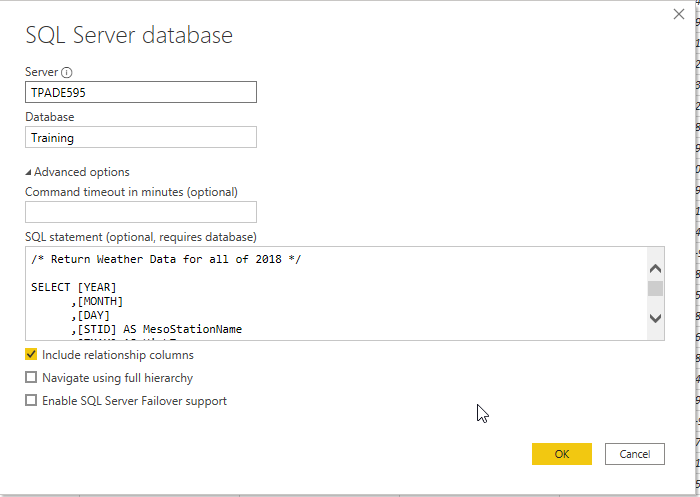Enable SQL Server Failover support
This screenshot has height=497, width=700.
pos(31,400)
